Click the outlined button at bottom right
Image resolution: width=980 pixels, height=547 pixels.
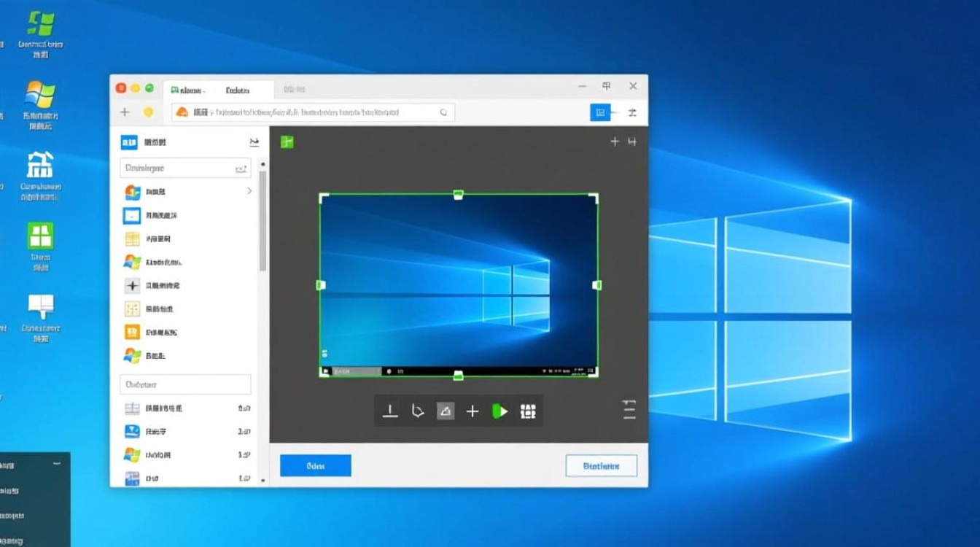[602, 465]
